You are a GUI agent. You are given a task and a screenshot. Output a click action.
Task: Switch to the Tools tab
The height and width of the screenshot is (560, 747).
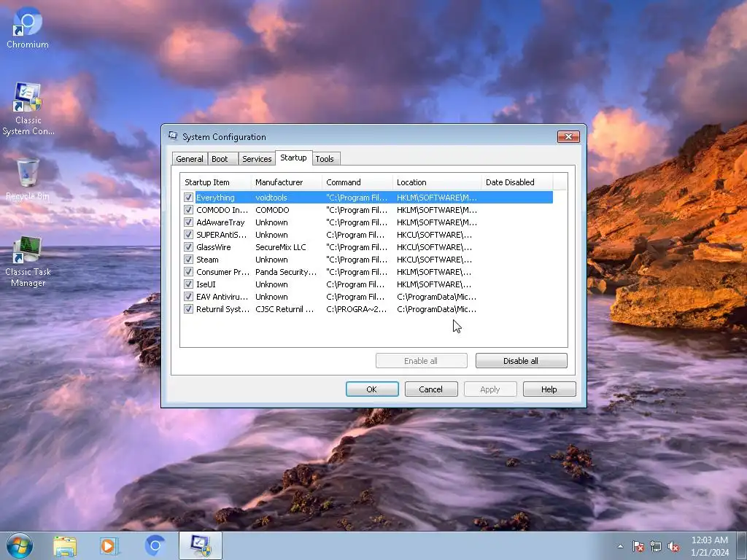coord(325,158)
